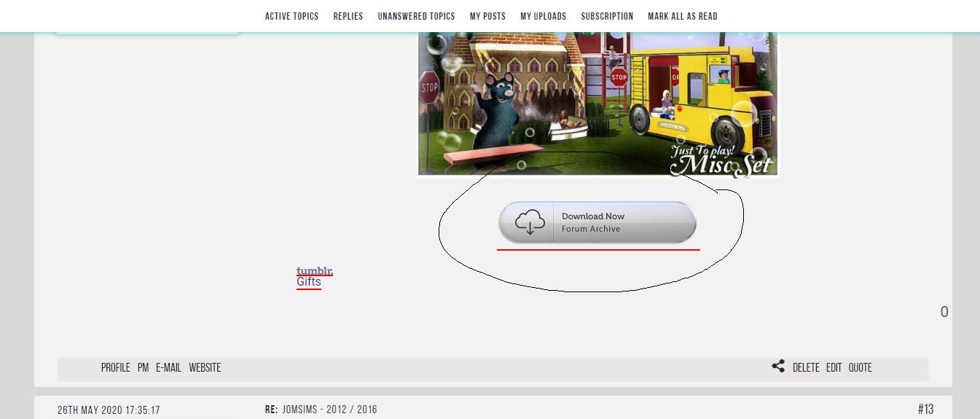Open the tumblr link in signature
Image resolution: width=980 pixels, height=419 pixels.
click(x=315, y=271)
